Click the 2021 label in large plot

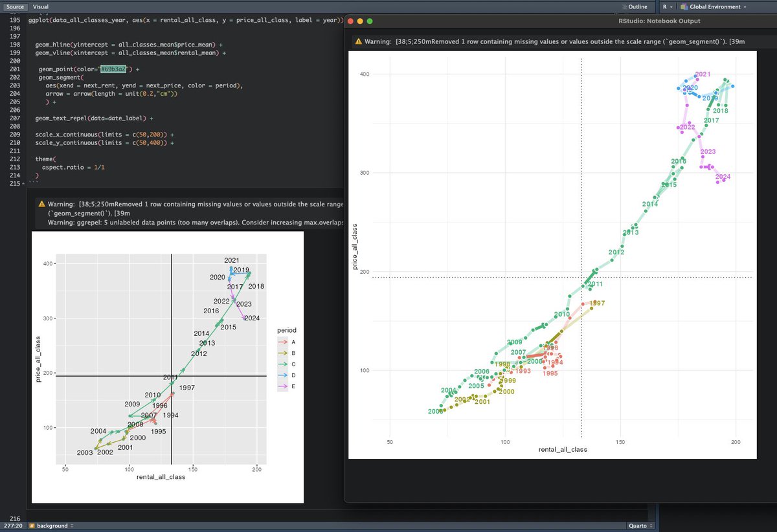(x=703, y=74)
